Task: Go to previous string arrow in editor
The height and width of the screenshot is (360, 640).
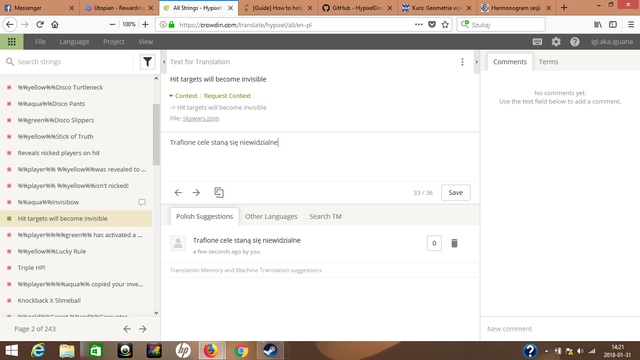Action: [x=178, y=193]
